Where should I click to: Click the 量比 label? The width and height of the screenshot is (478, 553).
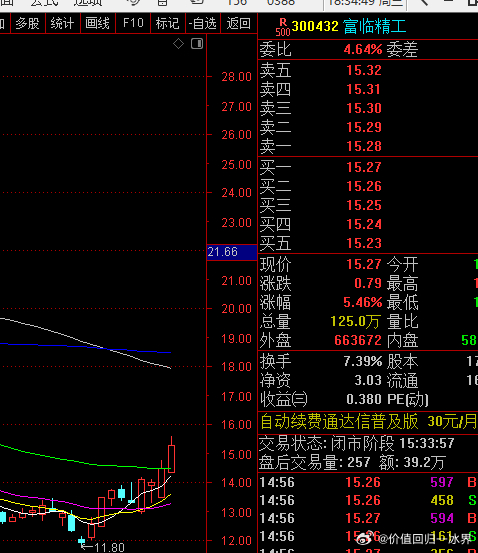tap(402, 321)
